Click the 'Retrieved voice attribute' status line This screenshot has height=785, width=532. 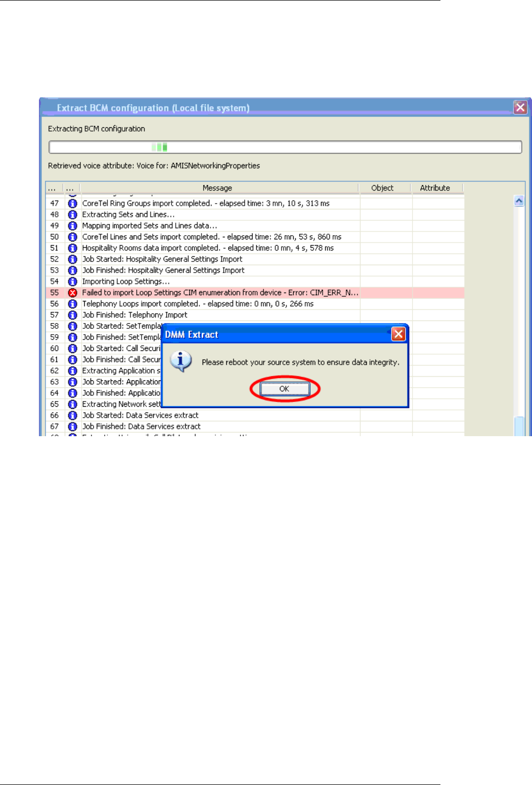tap(154, 166)
